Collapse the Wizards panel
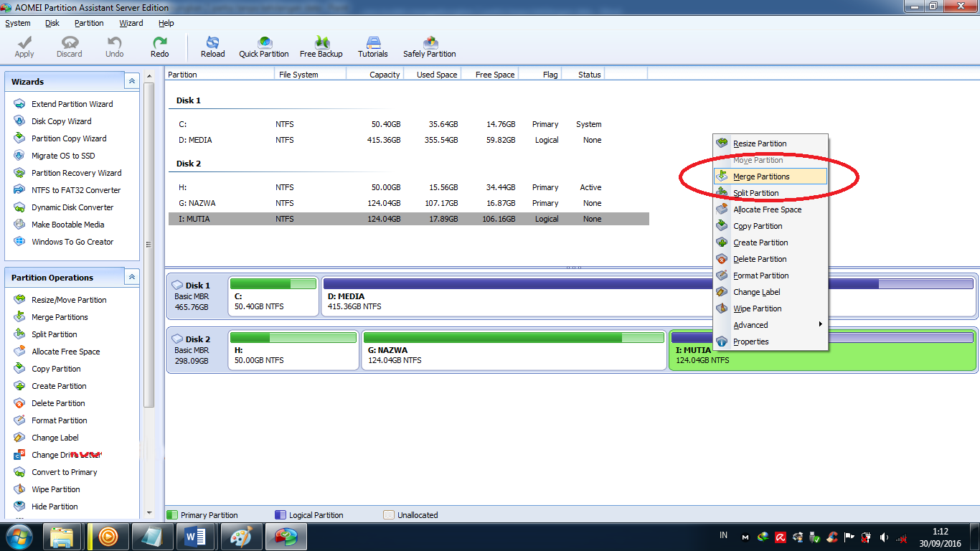Viewport: 980px width, 551px height. tap(132, 81)
